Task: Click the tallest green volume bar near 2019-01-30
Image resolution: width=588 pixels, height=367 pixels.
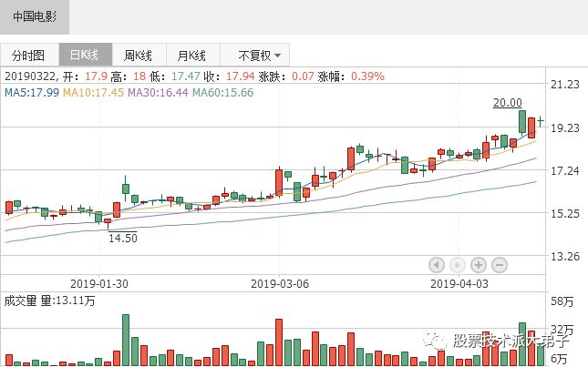Action: [x=126, y=340]
